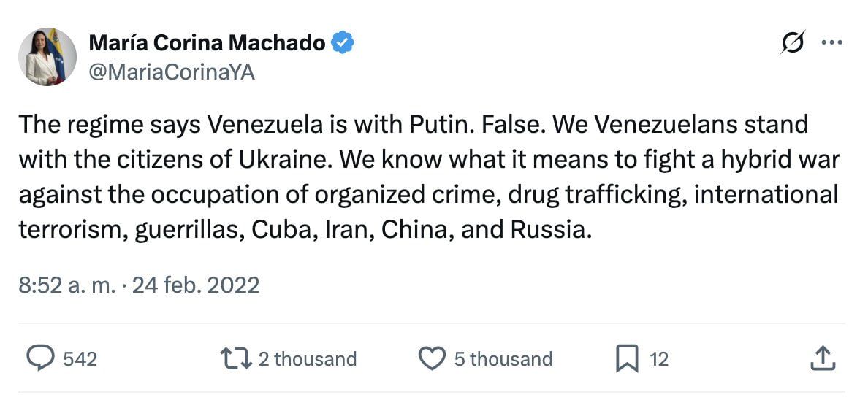Viewport: 868px width, 400px height.
Task: Click the @MariaCorinaYA handle
Action: point(171,72)
